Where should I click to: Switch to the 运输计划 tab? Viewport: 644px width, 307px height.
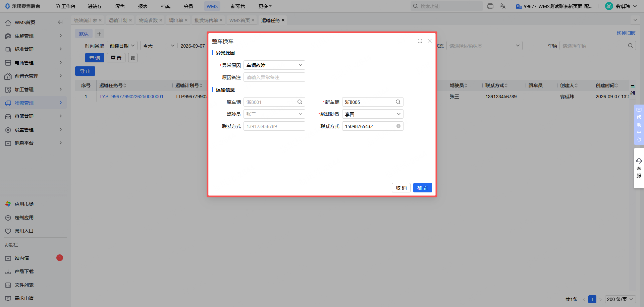[x=118, y=20]
